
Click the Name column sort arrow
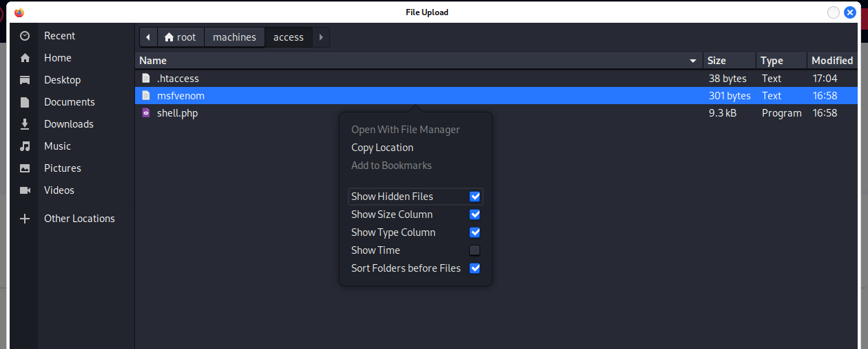(693, 61)
